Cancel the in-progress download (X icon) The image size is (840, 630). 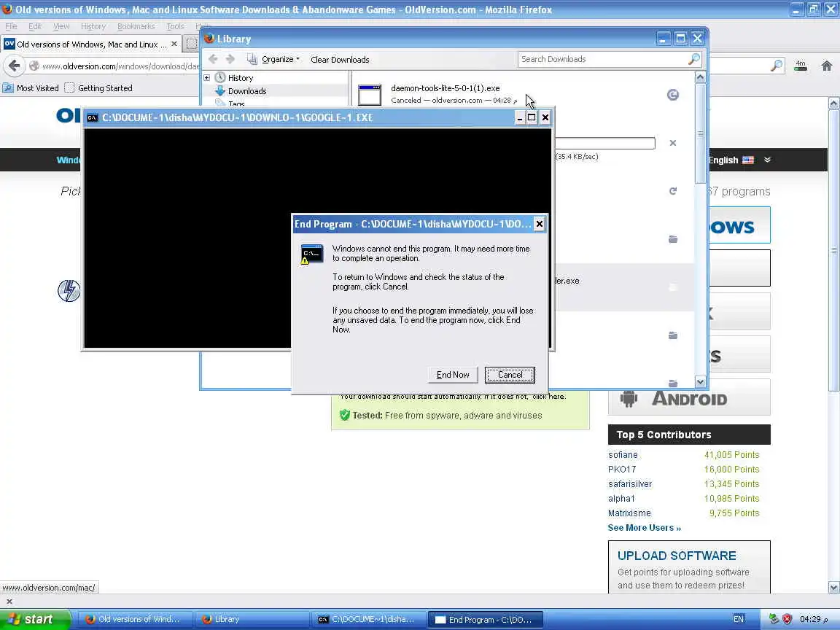click(x=673, y=143)
